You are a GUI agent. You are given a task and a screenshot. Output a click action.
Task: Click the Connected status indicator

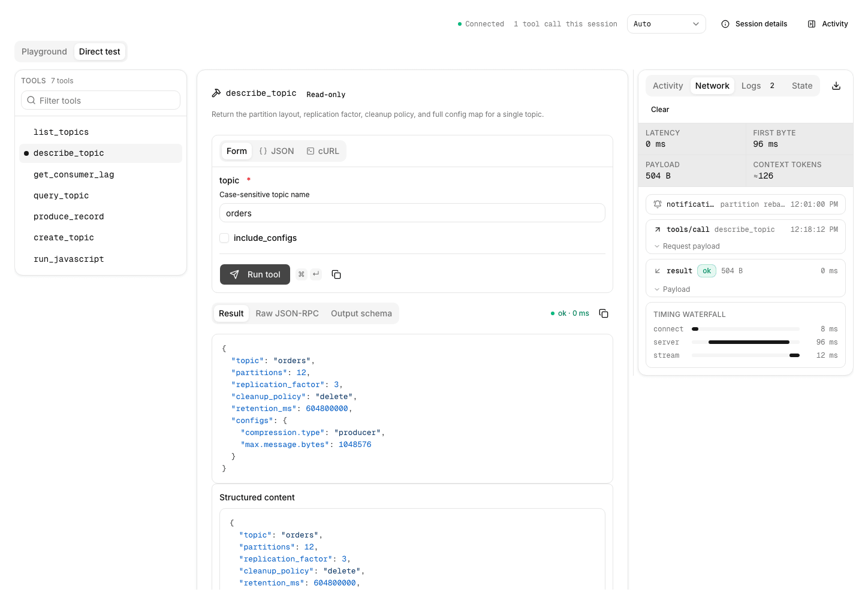[x=481, y=24]
